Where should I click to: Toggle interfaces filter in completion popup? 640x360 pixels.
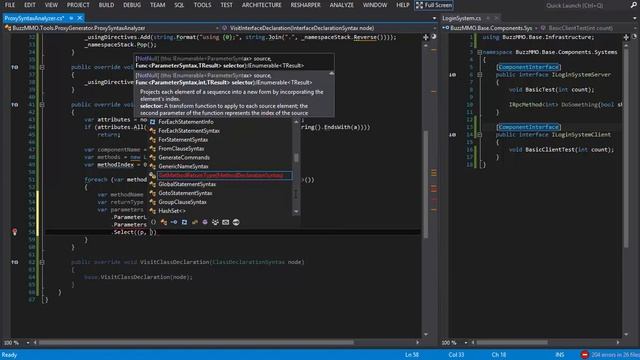174,222
